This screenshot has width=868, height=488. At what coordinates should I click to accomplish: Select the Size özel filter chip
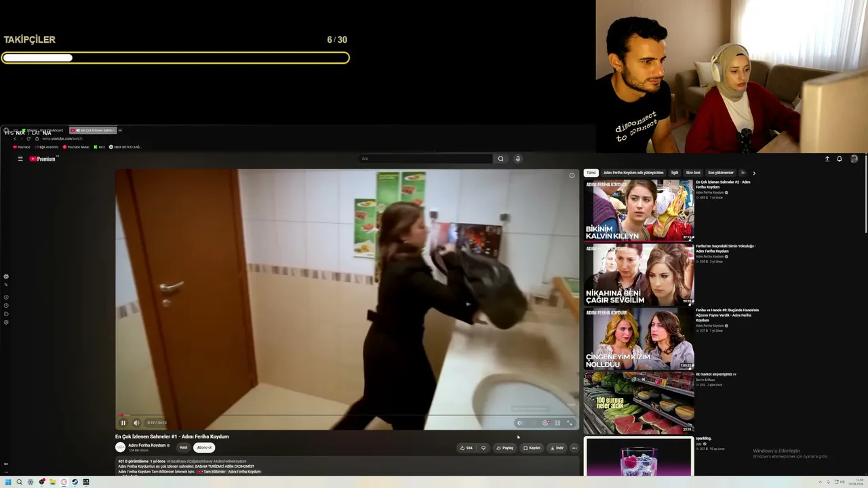(693, 173)
